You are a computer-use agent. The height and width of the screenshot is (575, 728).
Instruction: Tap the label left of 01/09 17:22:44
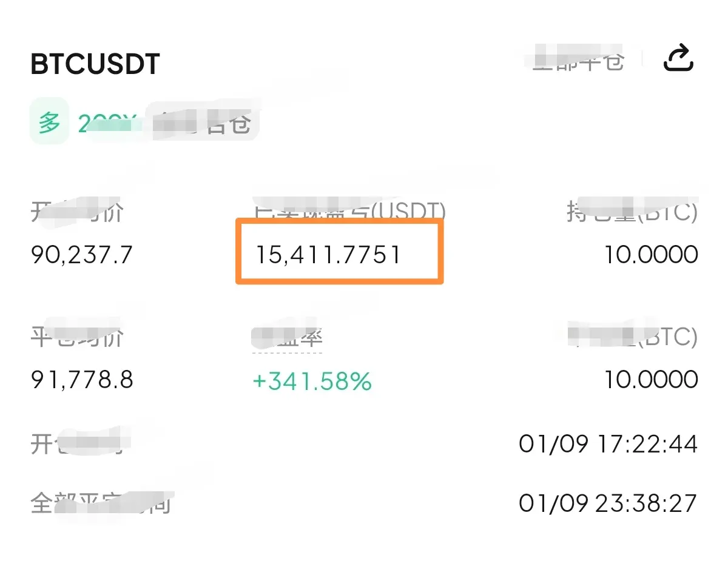pyautogui.click(x=76, y=445)
